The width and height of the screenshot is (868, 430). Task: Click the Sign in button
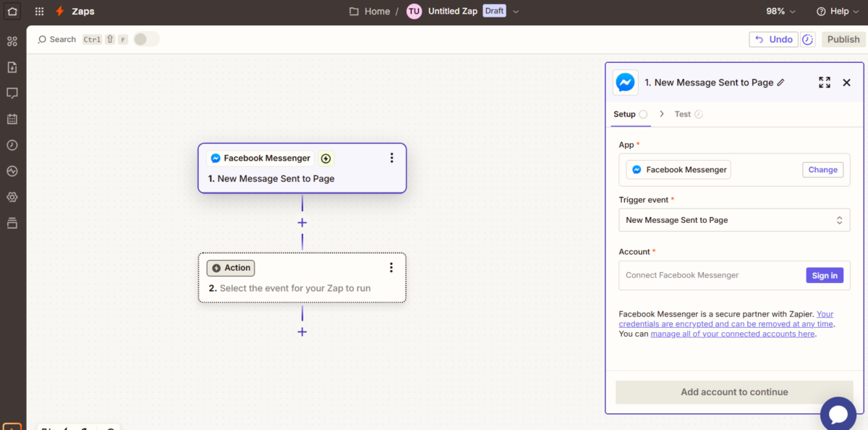pyautogui.click(x=824, y=276)
